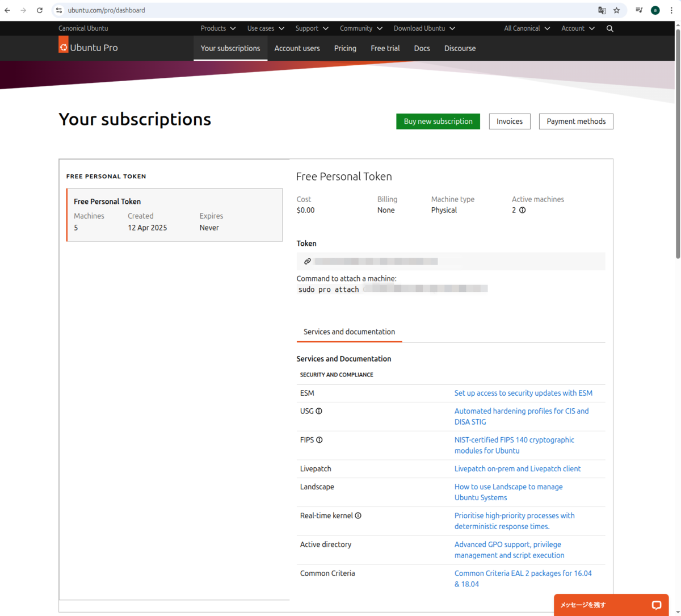Click the browser address bar URL

click(106, 10)
